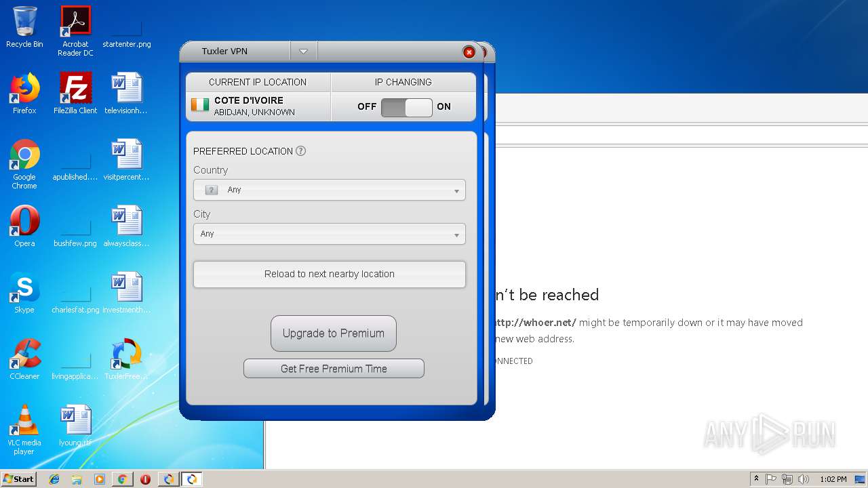The width and height of the screenshot is (868, 488).
Task: Select the charlesfat.png desktop file
Action: tap(75, 297)
